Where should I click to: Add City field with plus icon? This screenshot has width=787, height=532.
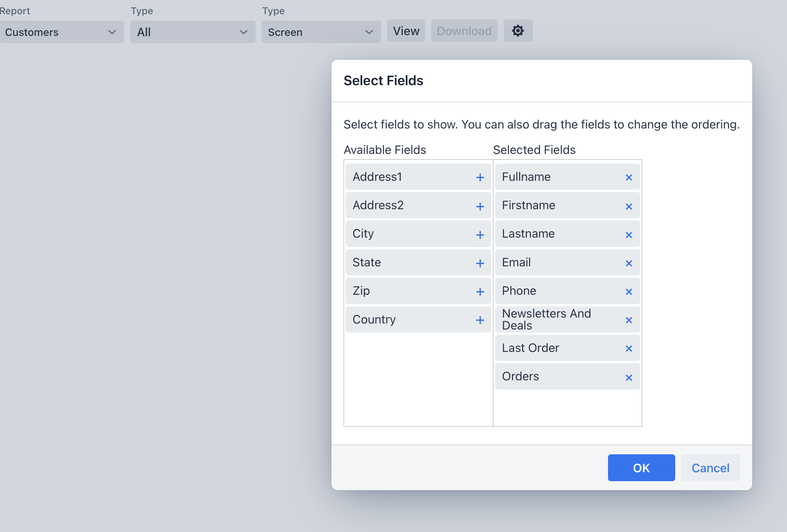coord(480,235)
